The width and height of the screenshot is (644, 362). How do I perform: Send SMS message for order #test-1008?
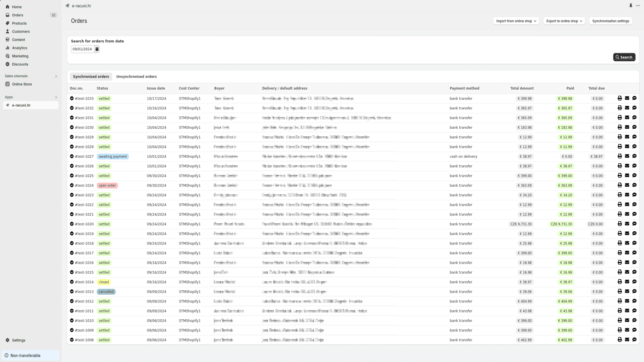[634, 339]
